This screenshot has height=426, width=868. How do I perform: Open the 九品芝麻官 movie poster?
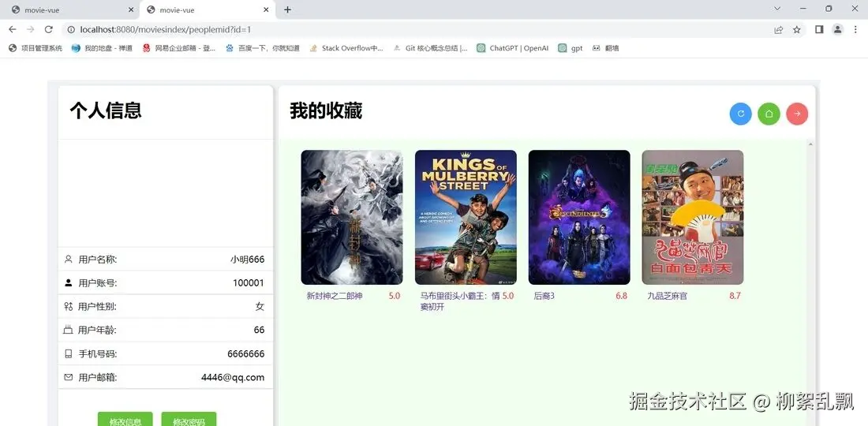[693, 218]
